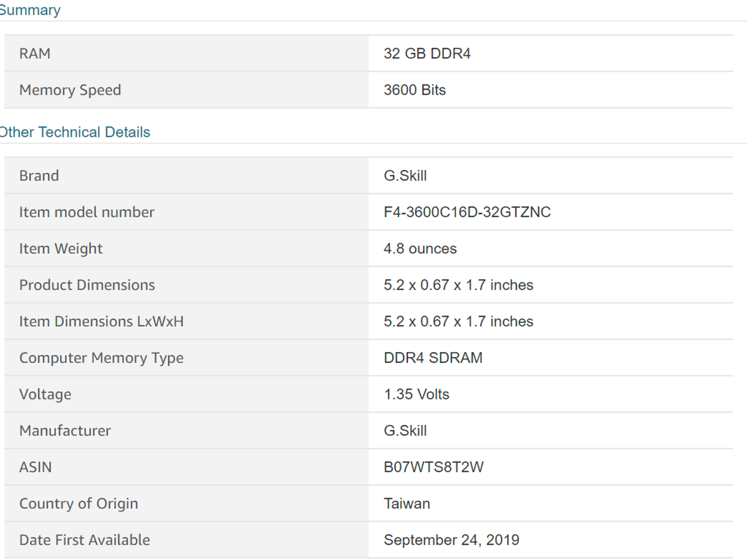
Task: Click the Country of Origin label
Action: click(79, 503)
